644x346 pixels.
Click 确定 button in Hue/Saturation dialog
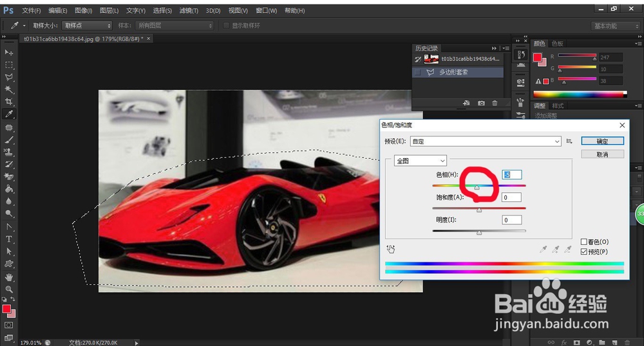pyautogui.click(x=603, y=141)
